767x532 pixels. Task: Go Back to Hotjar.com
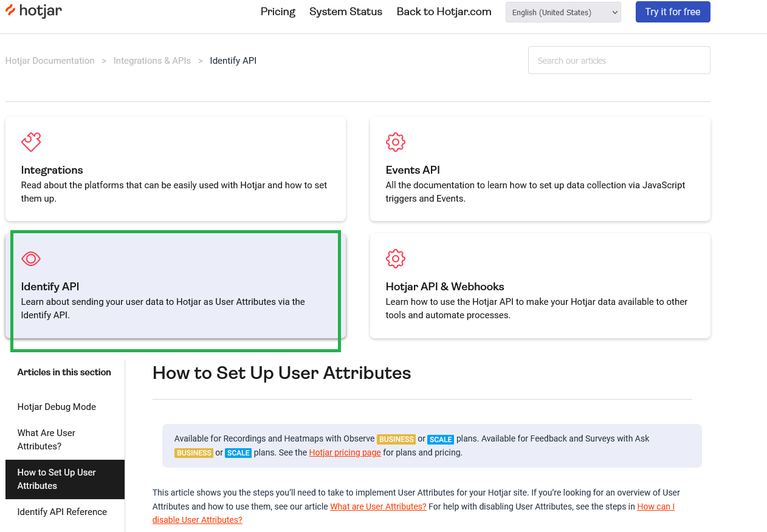pyautogui.click(x=444, y=12)
